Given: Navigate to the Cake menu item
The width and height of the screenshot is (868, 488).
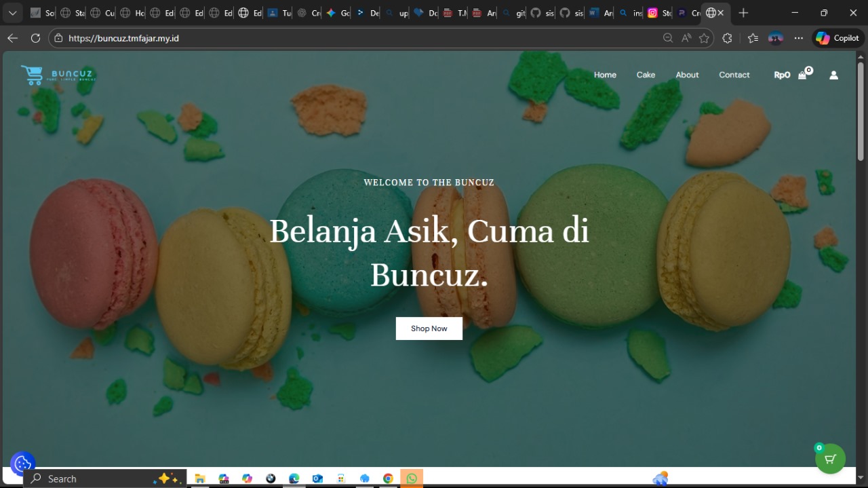Looking at the screenshot, I should [646, 75].
